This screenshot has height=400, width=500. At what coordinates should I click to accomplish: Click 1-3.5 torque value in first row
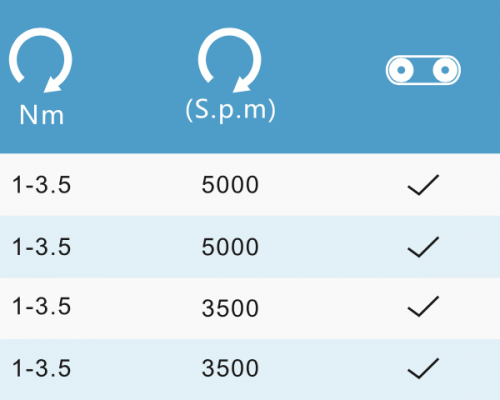click(41, 185)
